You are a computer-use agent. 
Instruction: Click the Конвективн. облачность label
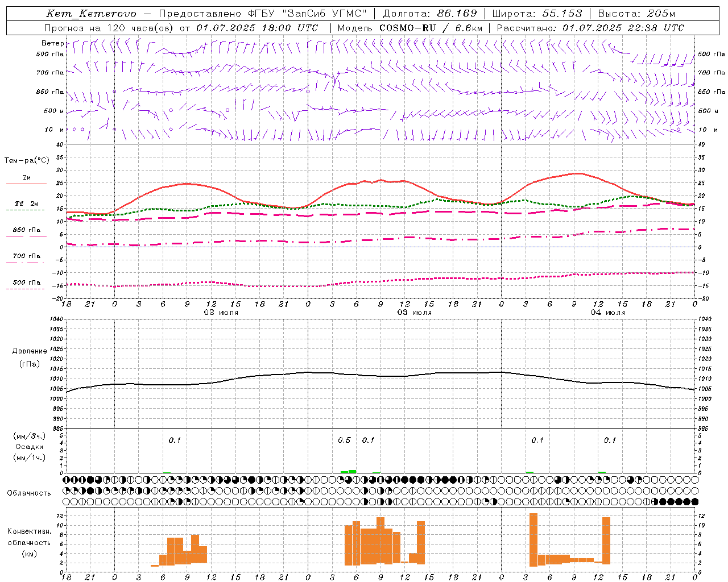29,537
